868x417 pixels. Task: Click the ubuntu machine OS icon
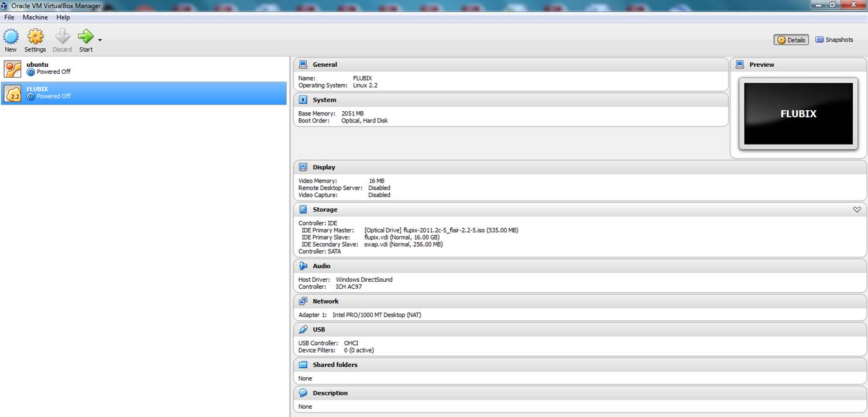click(12, 69)
